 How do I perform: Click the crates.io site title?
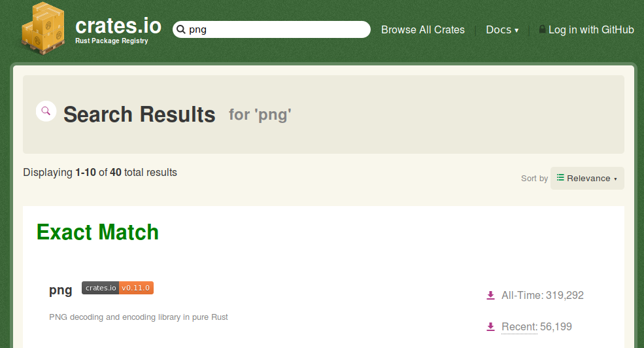coord(118,26)
